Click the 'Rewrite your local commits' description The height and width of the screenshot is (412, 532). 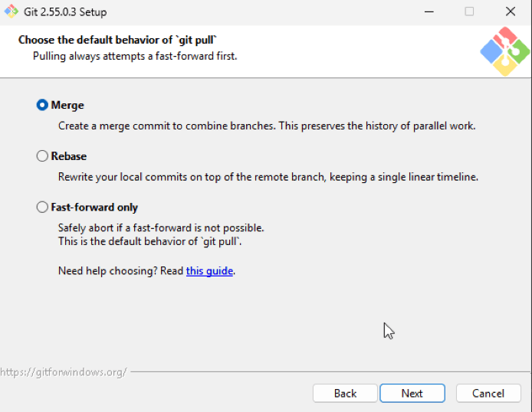tap(268, 177)
